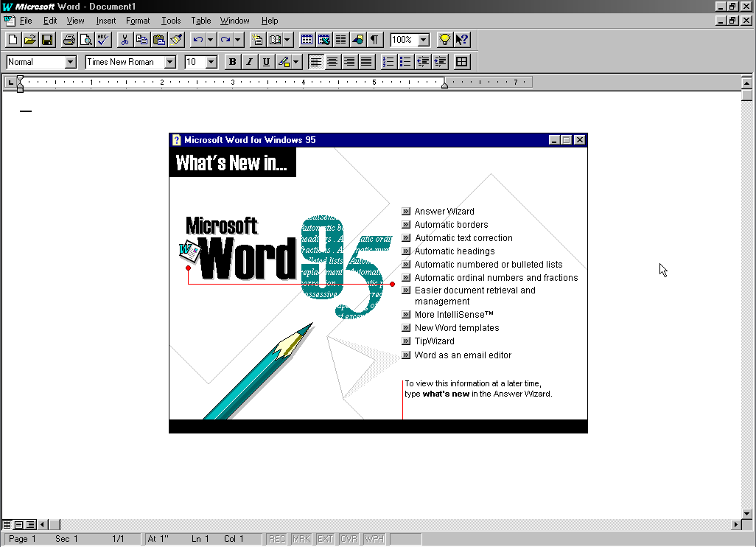Insert a Microsoft Excel worksheet
756x547 pixels.
point(323,39)
